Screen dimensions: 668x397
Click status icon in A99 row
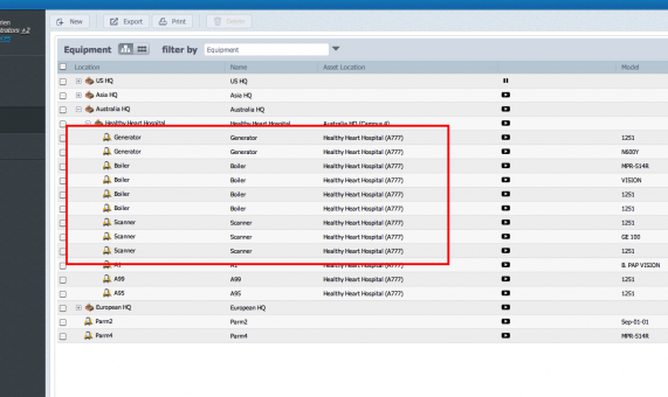[x=506, y=279]
